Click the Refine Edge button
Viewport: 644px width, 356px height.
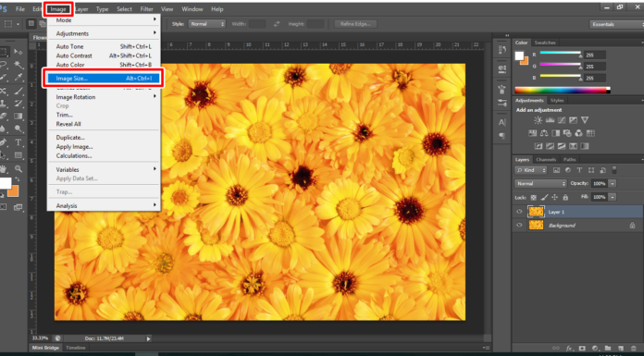(x=355, y=24)
